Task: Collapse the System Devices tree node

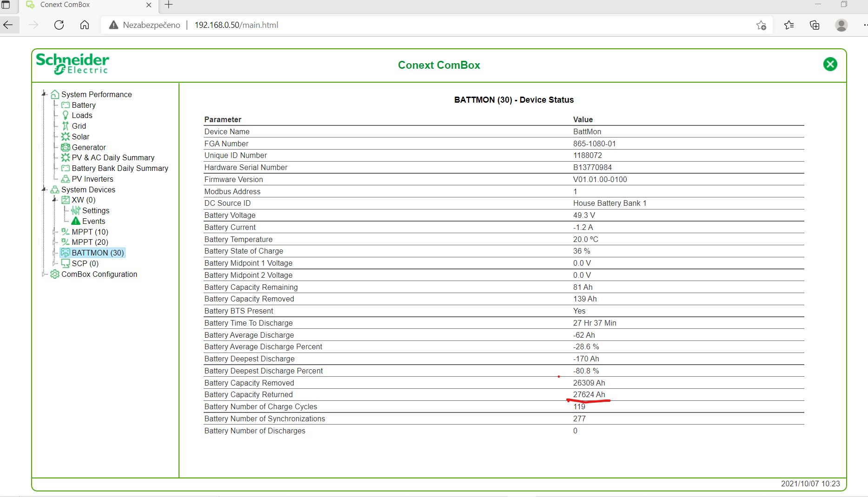Action: coord(44,189)
